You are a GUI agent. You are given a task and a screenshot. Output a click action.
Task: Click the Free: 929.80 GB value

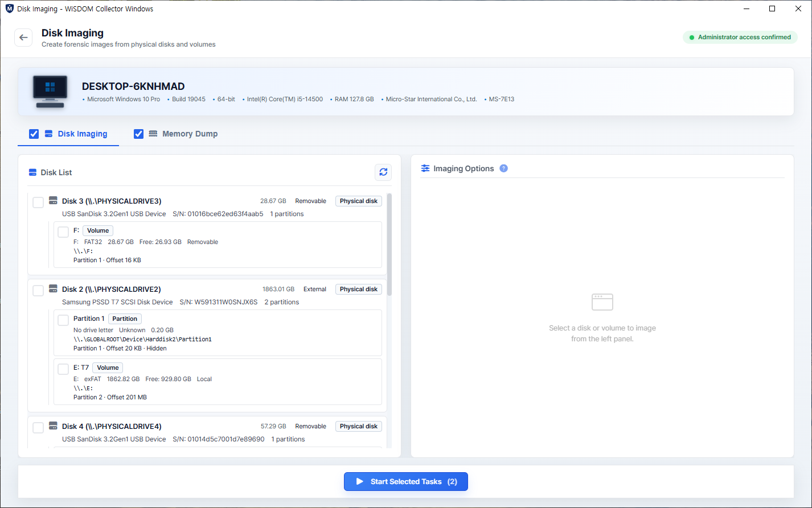[x=168, y=379]
